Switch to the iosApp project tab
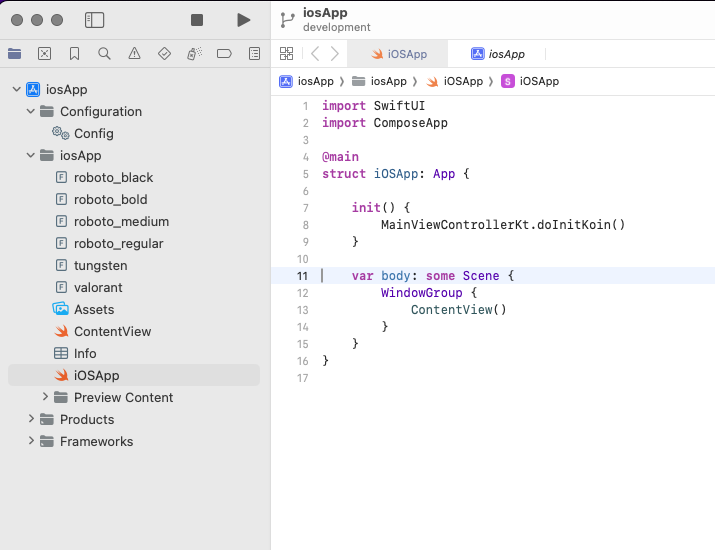This screenshot has width=715, height=550. (x=497, y=54)
